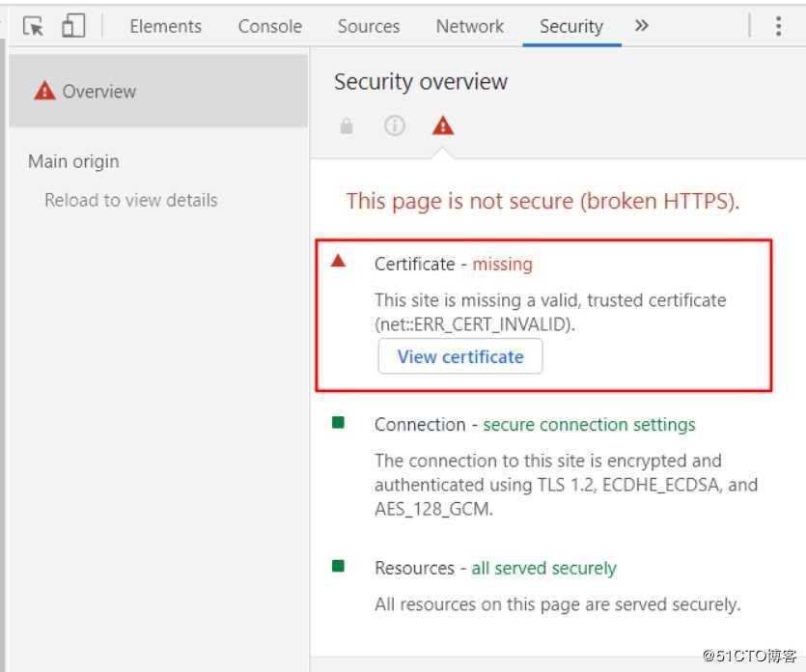The height and width of the screenshot is (672, 806).
Task: Click the red warning triangle in security overview
Action: (x=443, y=126)
